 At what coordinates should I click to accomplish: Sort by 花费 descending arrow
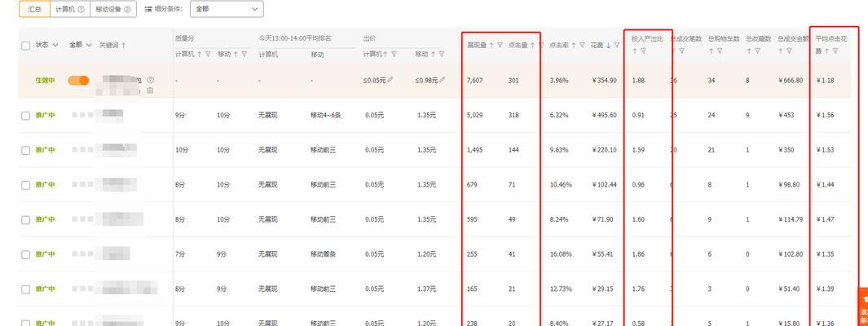pyautogui.click(x=608, y=46)
